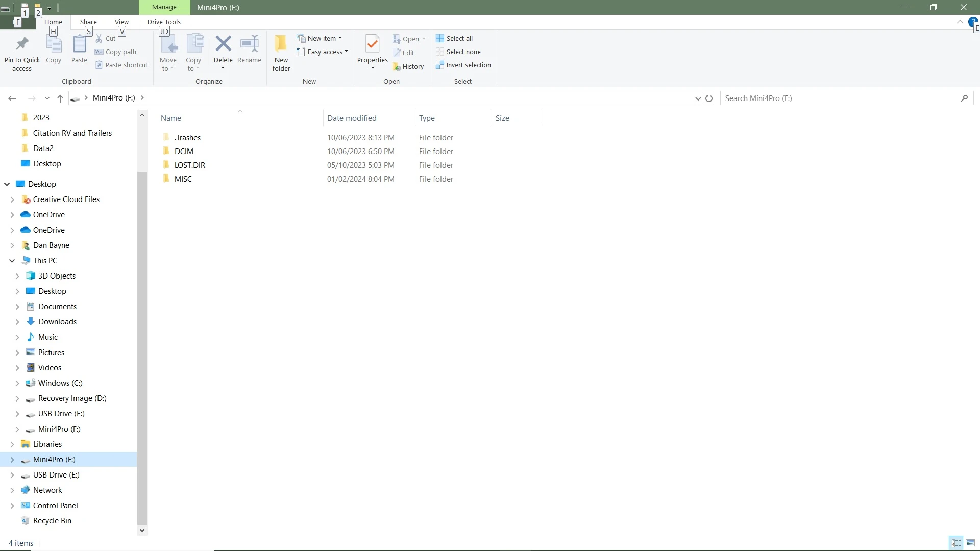
Task: Click Select all
Action: (454, 39)
